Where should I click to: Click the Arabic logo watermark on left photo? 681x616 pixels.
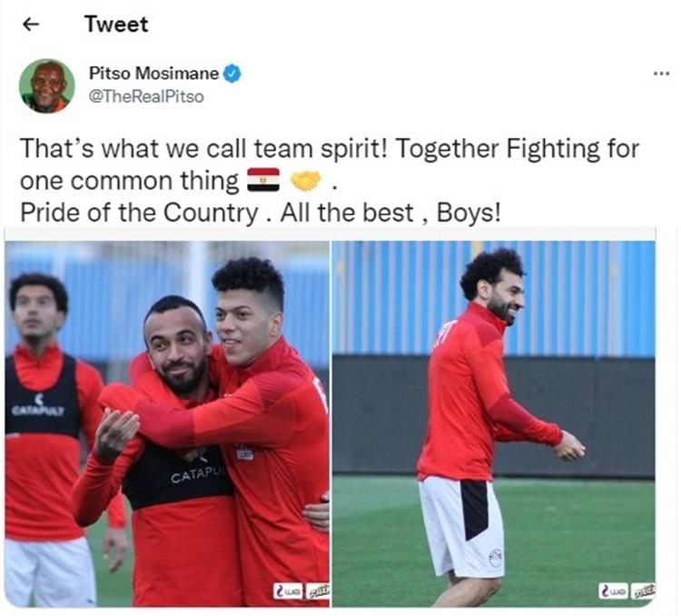(x=317, y=591)
